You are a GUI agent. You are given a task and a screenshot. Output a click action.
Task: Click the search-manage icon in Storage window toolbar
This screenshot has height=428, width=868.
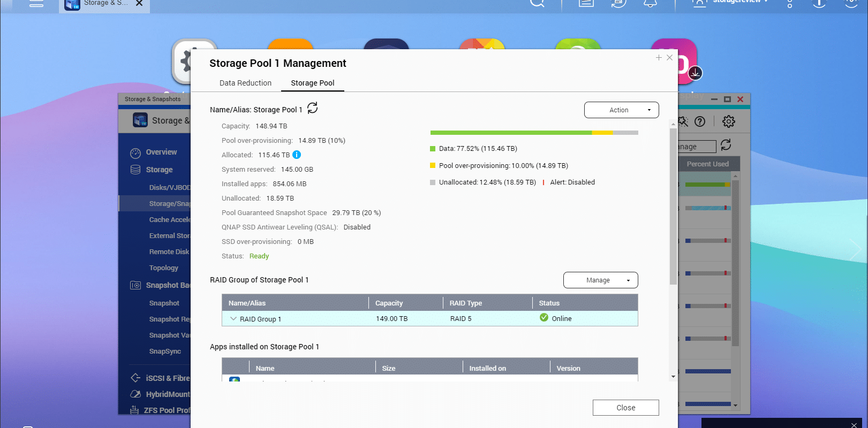tap(683, 121)
